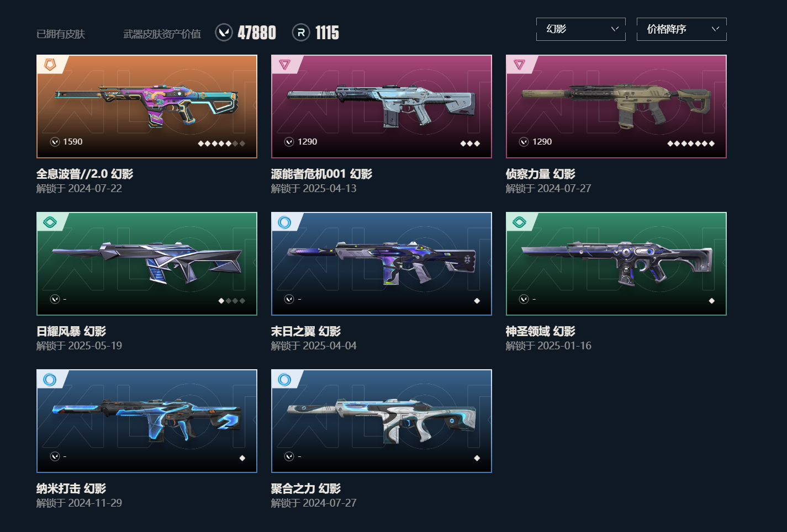Expand the chevron arrow of the 价格降序 box
Image resolution: width=787 pixels, height=532 pixels.
715,29
